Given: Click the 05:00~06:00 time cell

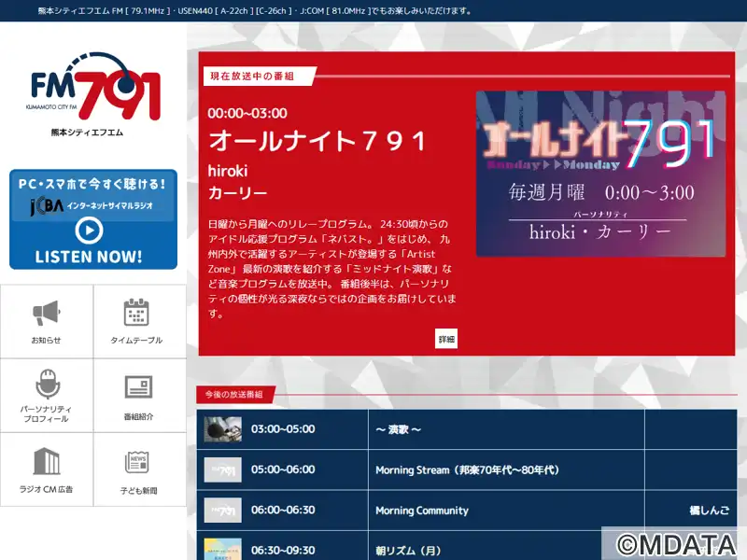Looking at the screenshot, I should [283, 469].
